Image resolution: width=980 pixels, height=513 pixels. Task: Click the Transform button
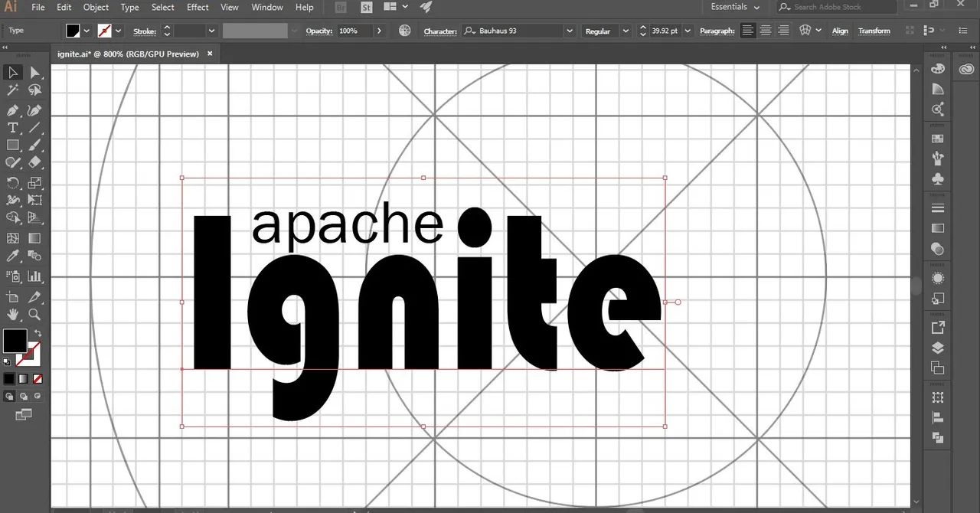tap(874, 31)
